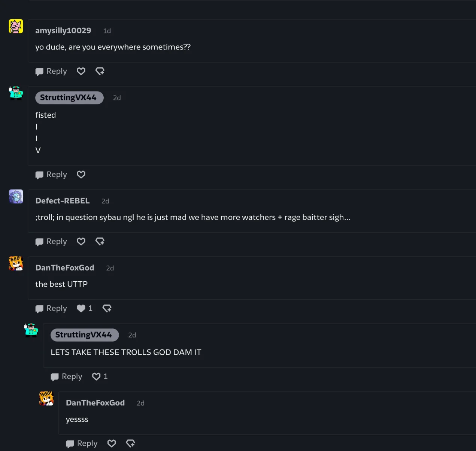Click the badge icon under 'the best UTTP'
The image size is (476, 451).
107,308
